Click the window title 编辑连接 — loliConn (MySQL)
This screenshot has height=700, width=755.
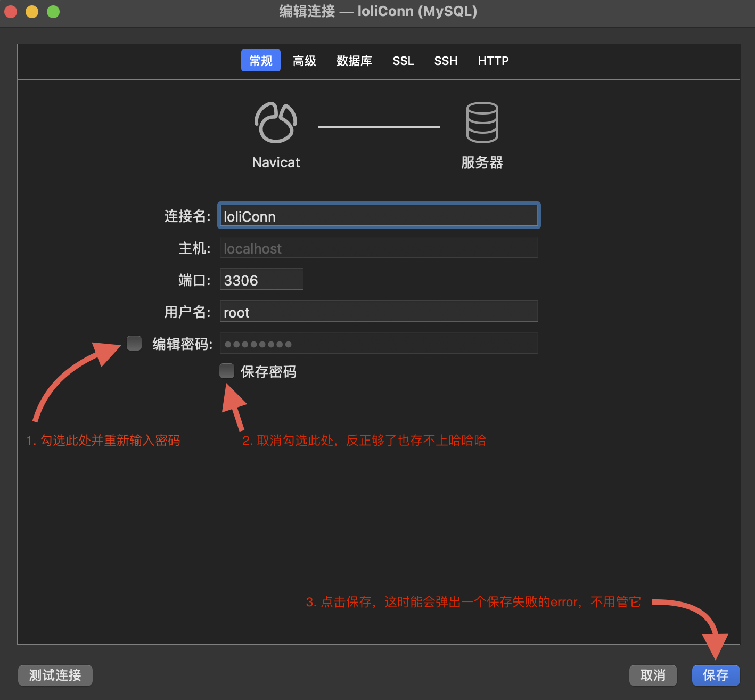[378, 11]
